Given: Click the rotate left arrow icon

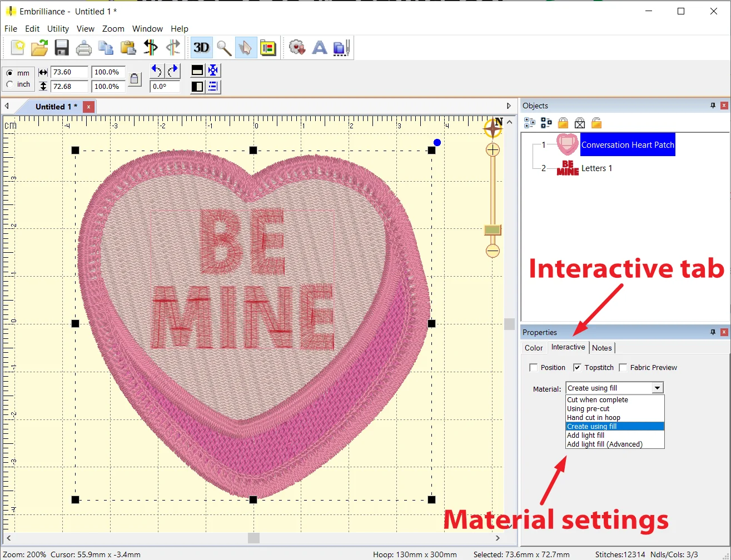Looking at the screenshot, I should [x=157, y=71].
